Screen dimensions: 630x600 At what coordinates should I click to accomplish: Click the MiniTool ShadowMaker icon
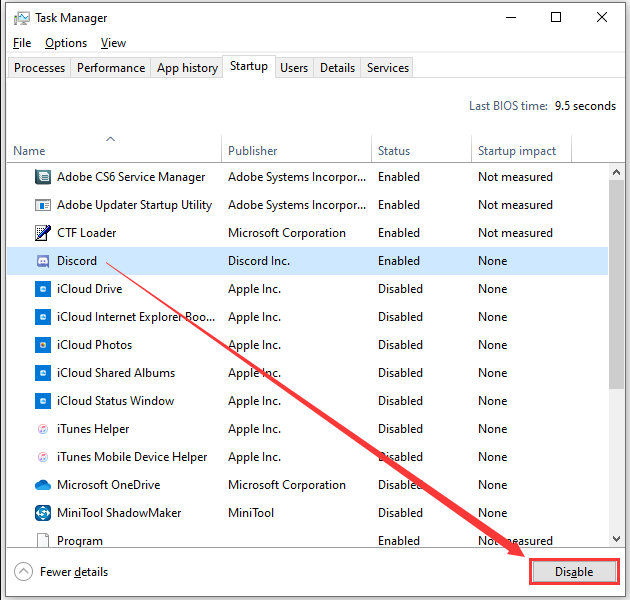43,513
